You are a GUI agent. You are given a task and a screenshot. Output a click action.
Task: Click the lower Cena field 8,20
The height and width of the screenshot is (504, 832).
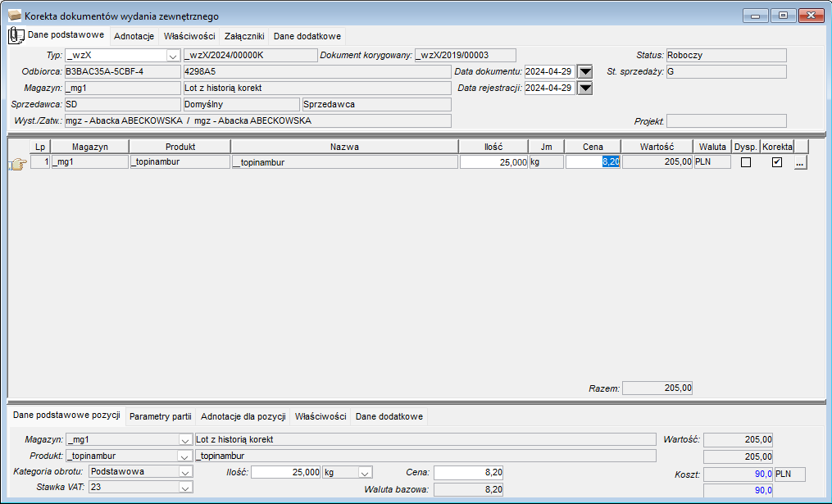(x=468, y=472)
